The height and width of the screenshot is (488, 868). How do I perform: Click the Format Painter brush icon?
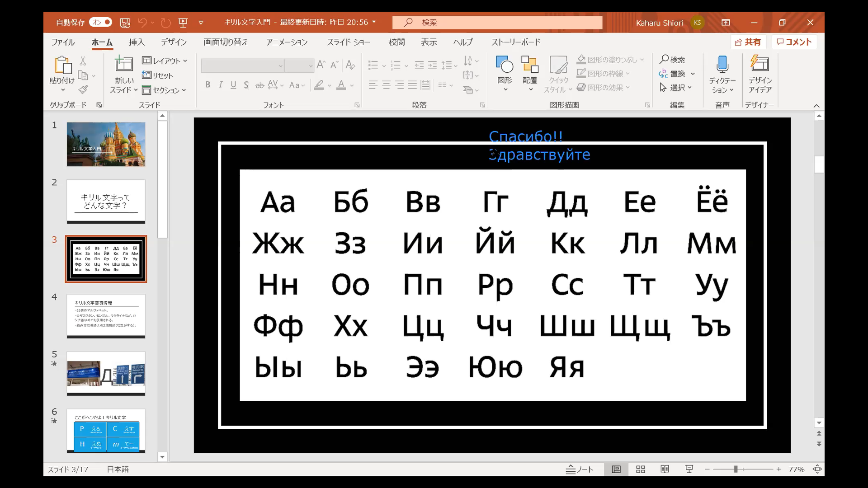83,90
